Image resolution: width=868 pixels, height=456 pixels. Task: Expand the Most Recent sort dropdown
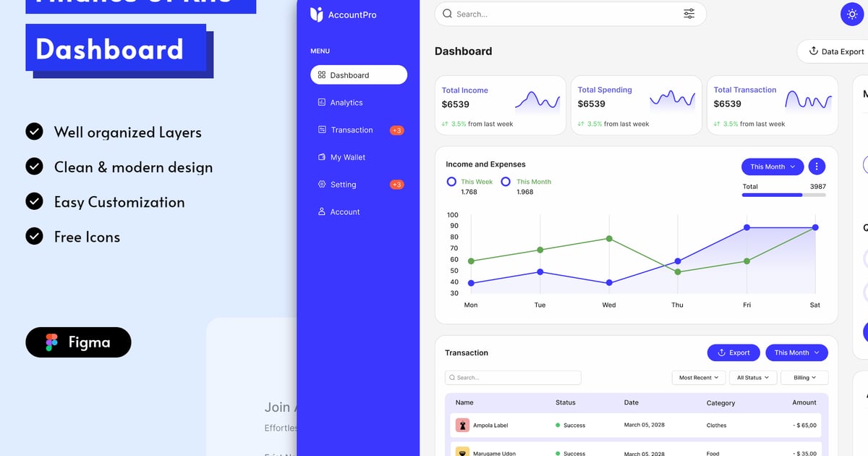699,378
